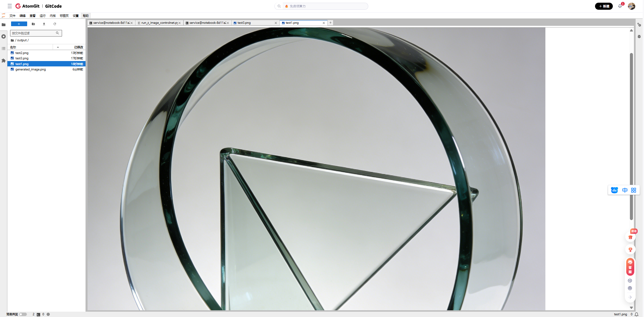Screen dimensions: 644x317
Task: Open the 标签页 menu
Action: [64, 16]
